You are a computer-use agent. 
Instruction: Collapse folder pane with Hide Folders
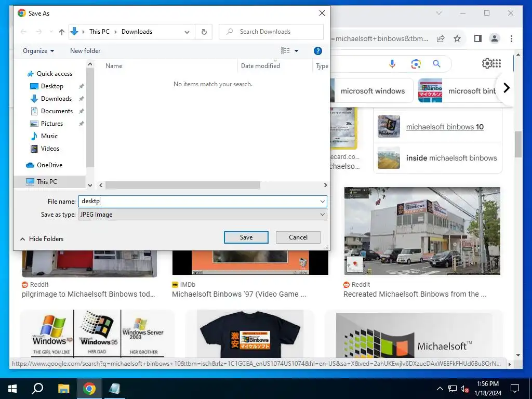(42, 239)
